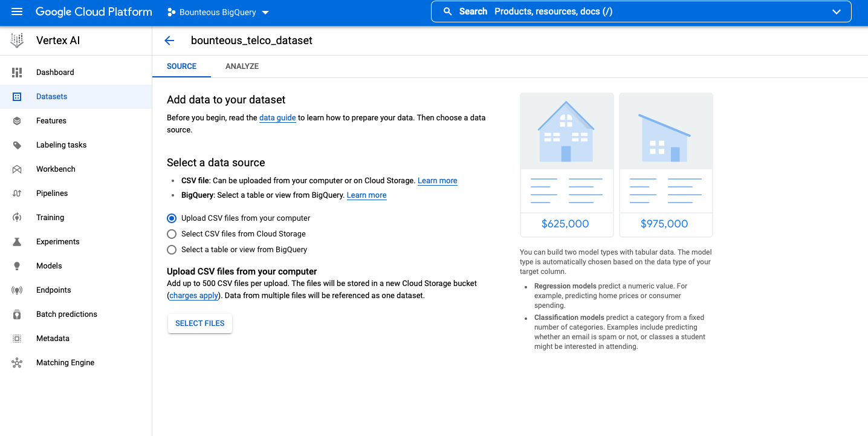
Task: Switch to the ANALYZE tab
Action: (x=242, y=67)
